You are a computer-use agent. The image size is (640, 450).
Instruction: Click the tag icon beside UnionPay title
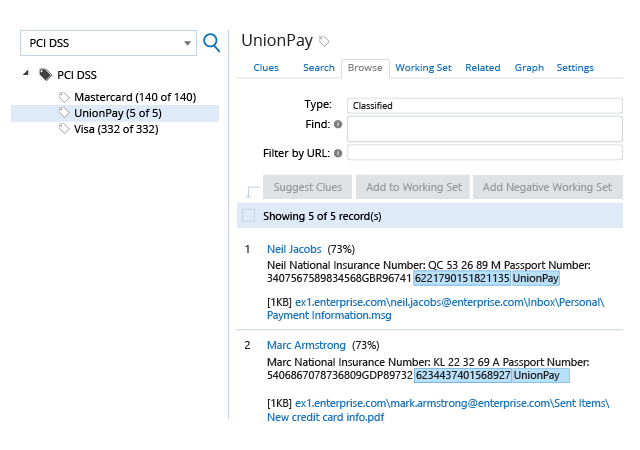pyautogui.click(x=324, y=41)
